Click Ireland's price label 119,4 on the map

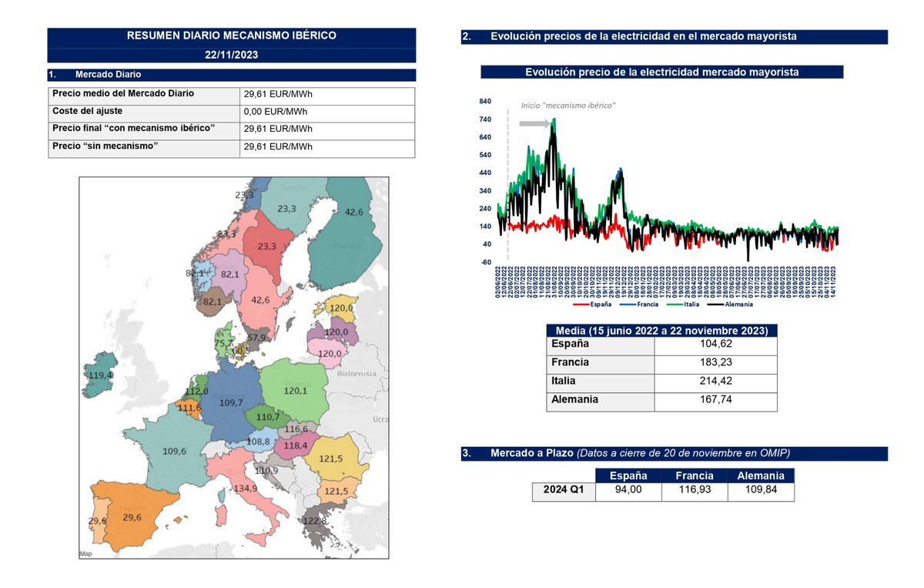tap(101, 376)
